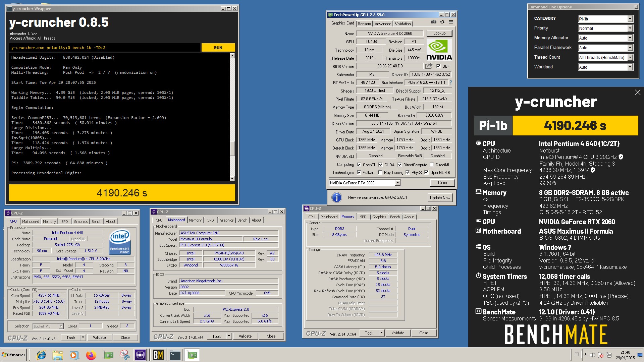Toggle the Vulkan checkbox
Viewport: 644px width, 362px height.
(x=359, y=173)
